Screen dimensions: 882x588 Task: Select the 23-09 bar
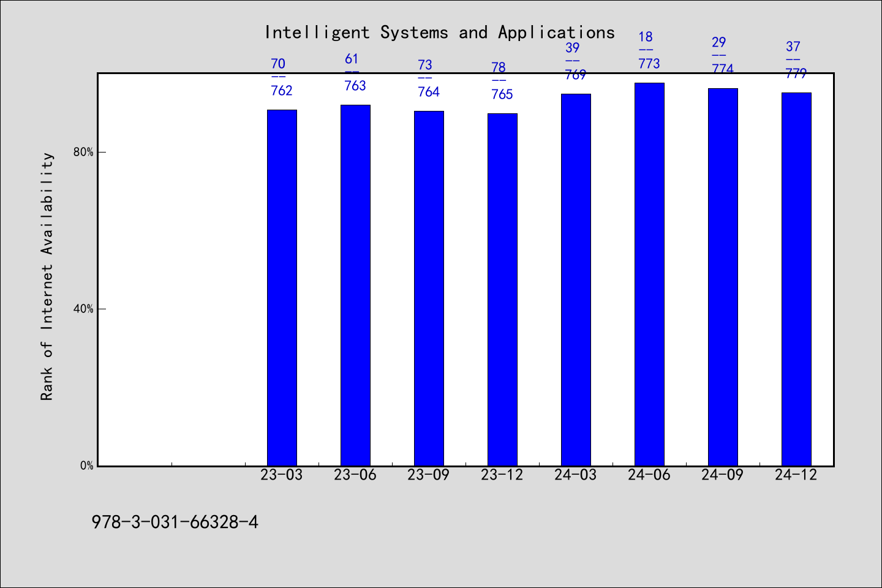[x=429, y=288]
